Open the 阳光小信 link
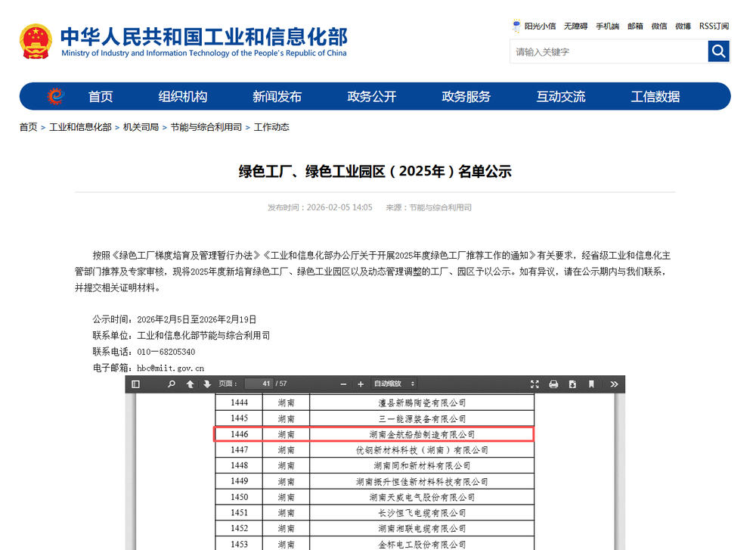Viewport: 756px width, 550px height. tap(540, 26)
